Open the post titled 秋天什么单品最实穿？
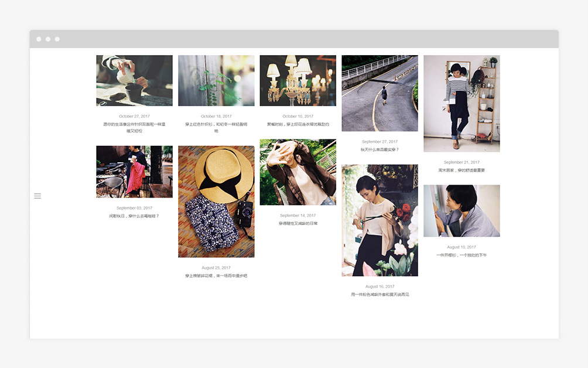Image resolution: width=588 pixels, height=368 pixels. click(380, 149)
